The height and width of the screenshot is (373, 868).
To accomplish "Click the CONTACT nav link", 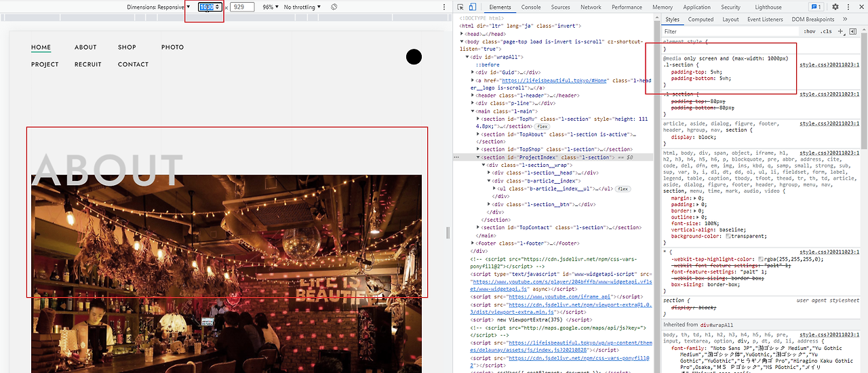I will tap(133, 64).
